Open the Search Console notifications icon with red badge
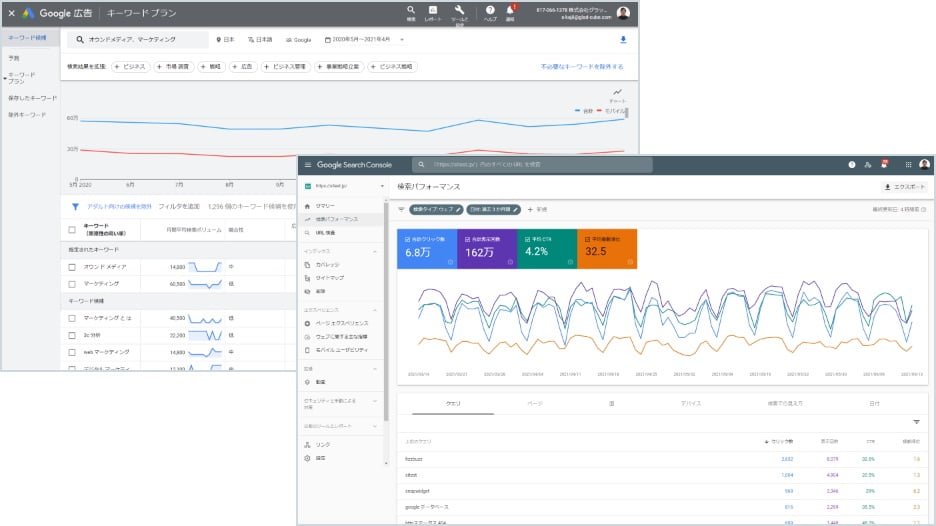The height and width of the screenshot is (526, 936). [x=885, y=164]
